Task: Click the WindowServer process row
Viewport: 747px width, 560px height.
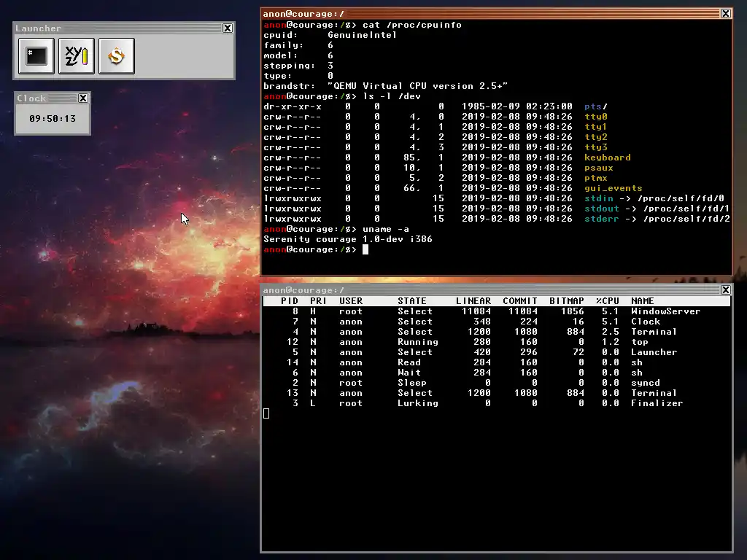Action: [x=496, y=311]
